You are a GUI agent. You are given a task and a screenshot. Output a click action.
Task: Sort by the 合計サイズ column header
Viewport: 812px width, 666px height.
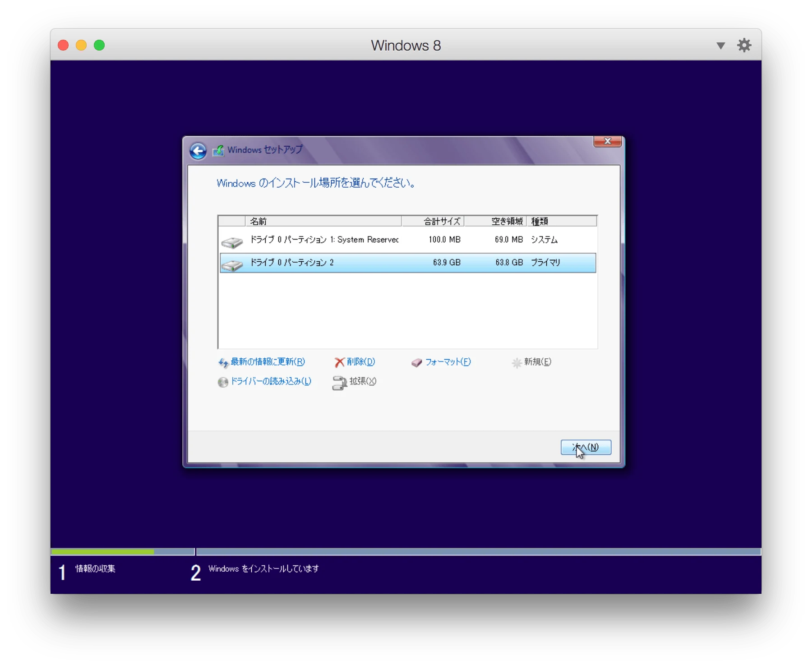433,221
